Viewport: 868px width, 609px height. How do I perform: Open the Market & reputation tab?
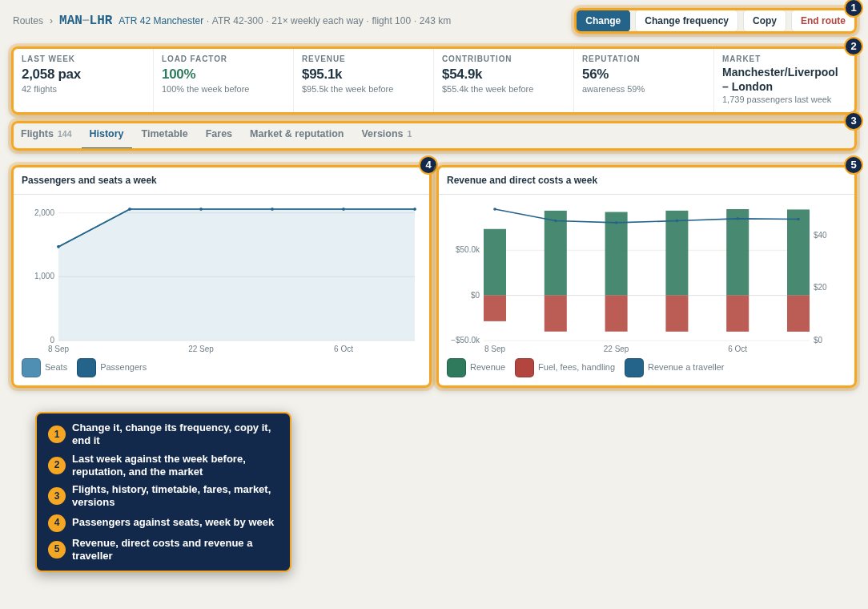click(x=297, y=134)
